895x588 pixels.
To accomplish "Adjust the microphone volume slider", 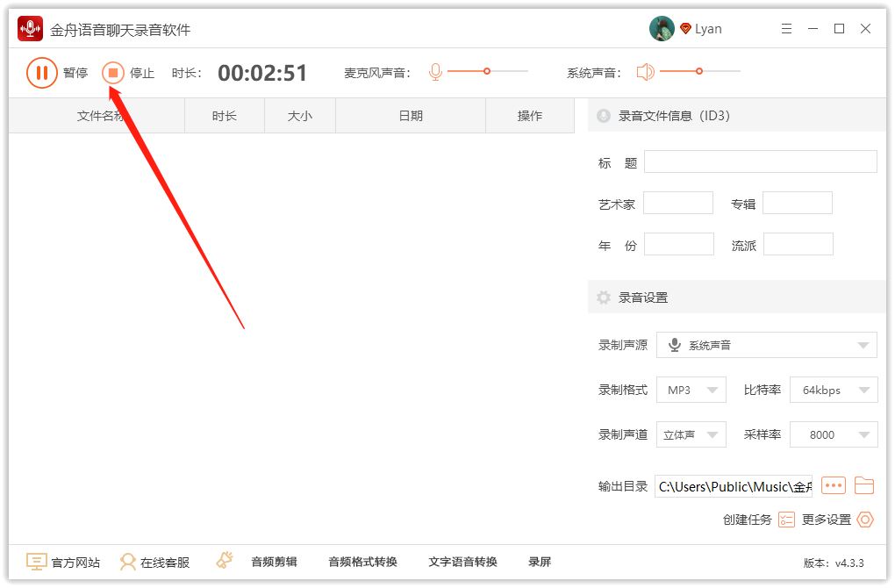I will (x=487, y=71).
